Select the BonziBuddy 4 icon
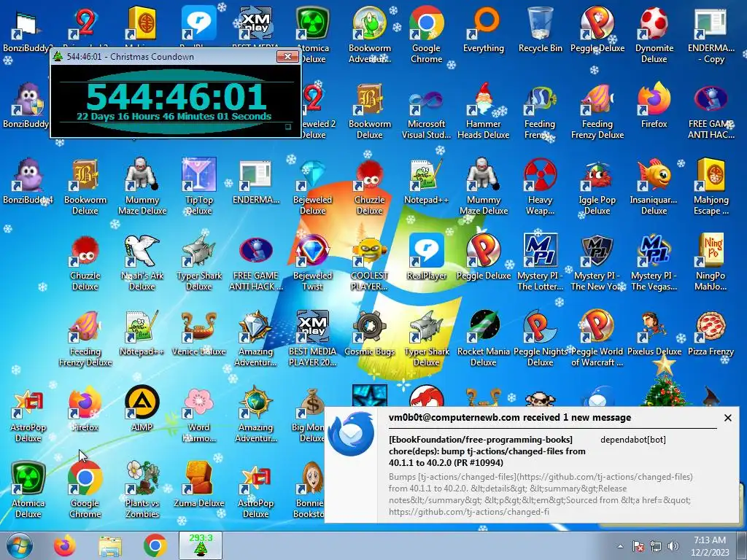 (28, 181)
